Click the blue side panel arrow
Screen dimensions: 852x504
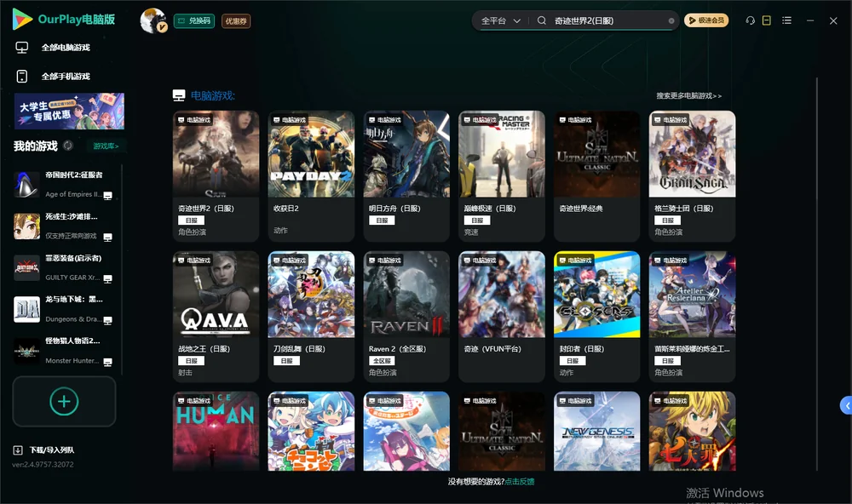click(x=846, y=405)
